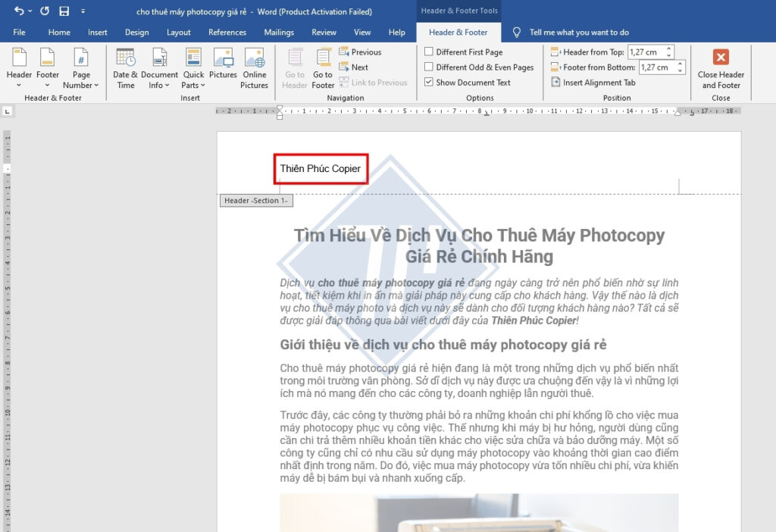Click the header text Thiên Phúc Copier

tap(321, 169)
